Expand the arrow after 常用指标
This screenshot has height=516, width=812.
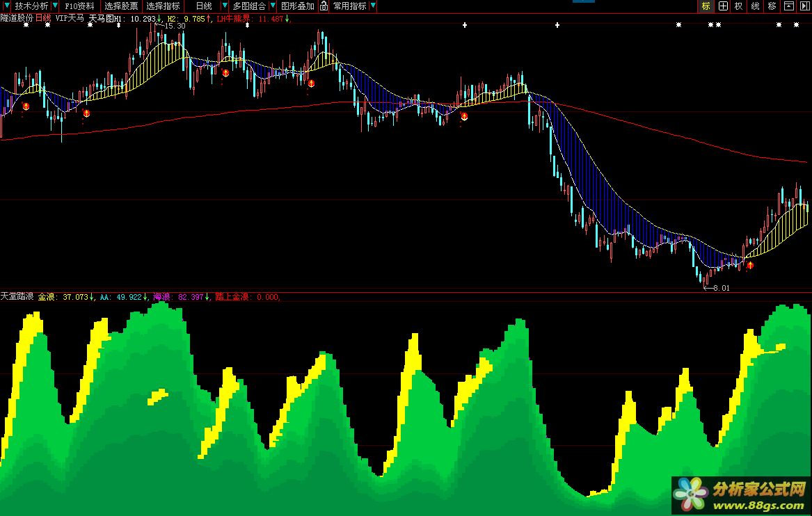(x=373, y=6)
